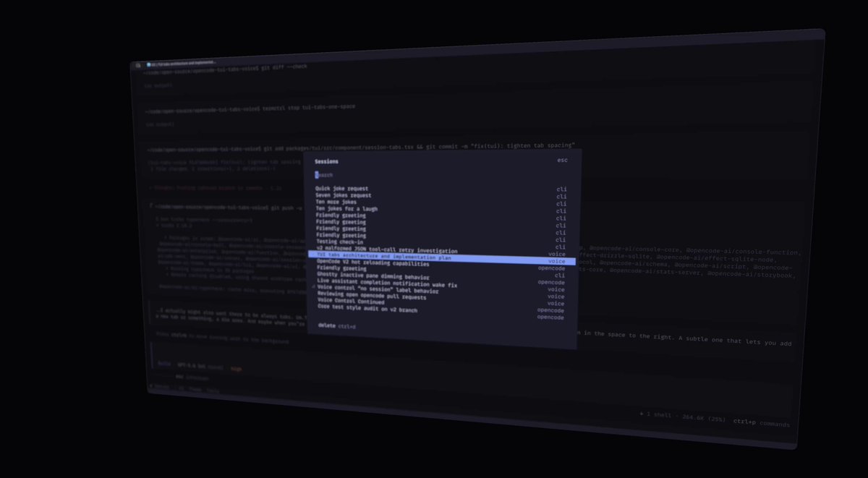Image resolution: width=868 pixels, height=478 pixels.
Task: Select 'Voice control "no session" label behavior' session
Action: pyautogui.click(x=441, y=291)
